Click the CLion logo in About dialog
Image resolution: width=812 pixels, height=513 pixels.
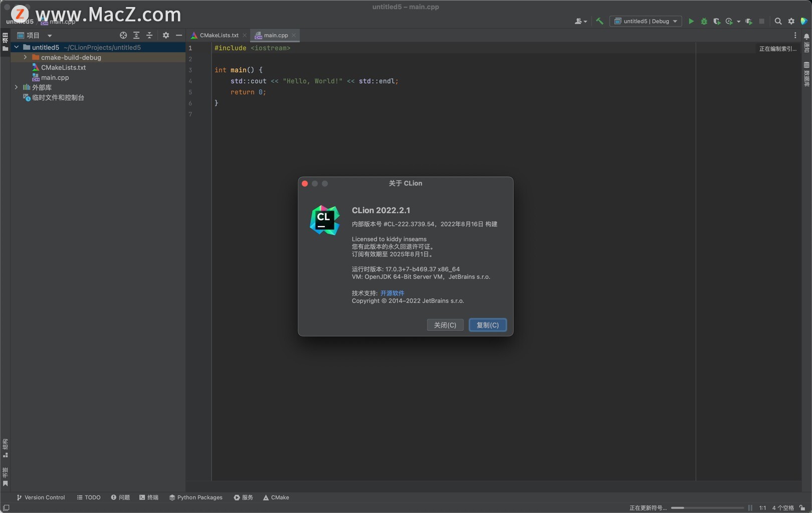[325, 220]
